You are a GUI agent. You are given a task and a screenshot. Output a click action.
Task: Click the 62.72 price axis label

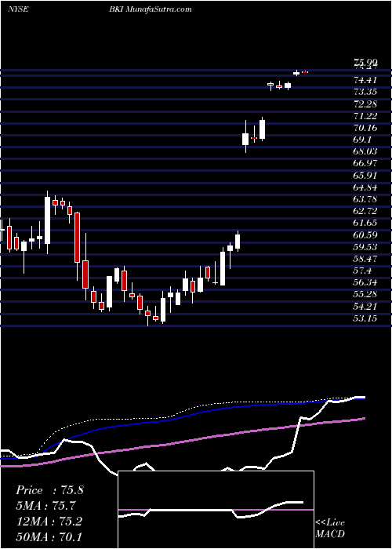tap(365, 211)
